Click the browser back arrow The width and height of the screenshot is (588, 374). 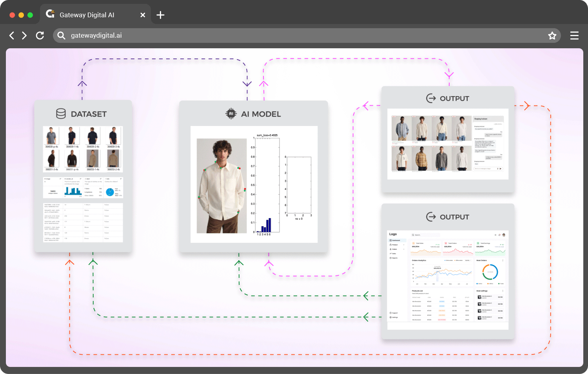(x=12, y=36)
